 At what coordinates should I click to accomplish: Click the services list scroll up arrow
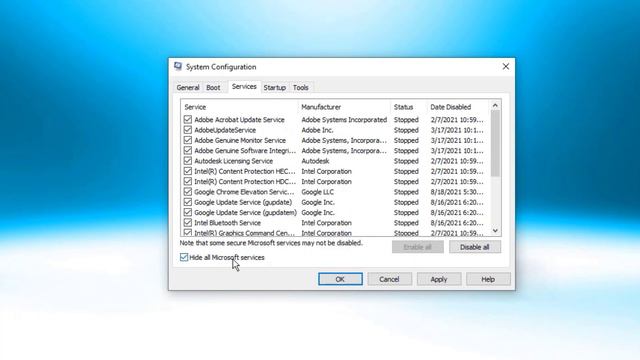pyautogui.click(x=495, y=105)
